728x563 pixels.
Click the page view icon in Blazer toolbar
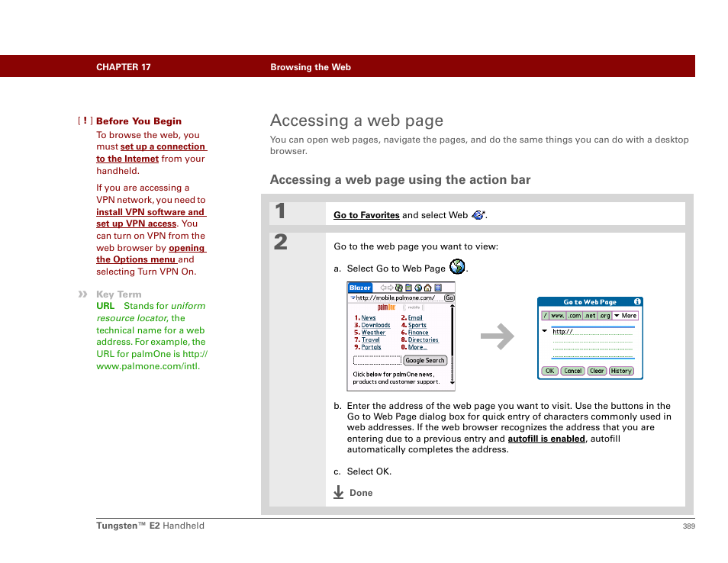tap(408, 288)
